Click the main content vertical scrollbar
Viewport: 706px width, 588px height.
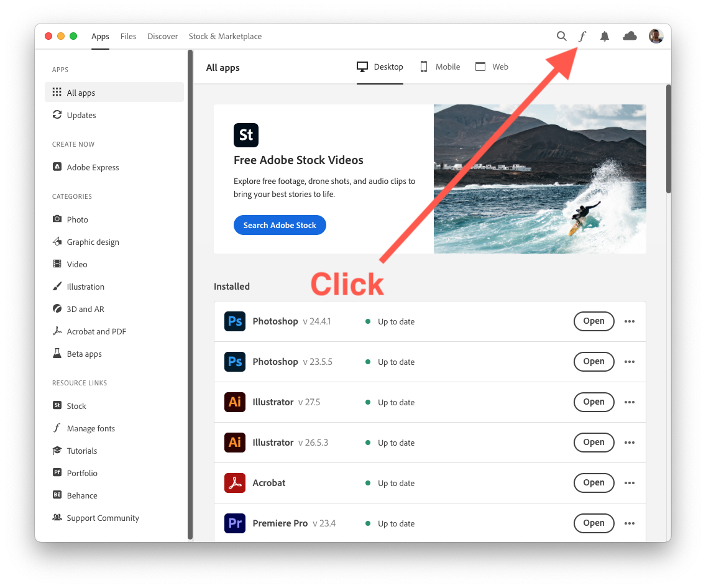pos(669,139)
